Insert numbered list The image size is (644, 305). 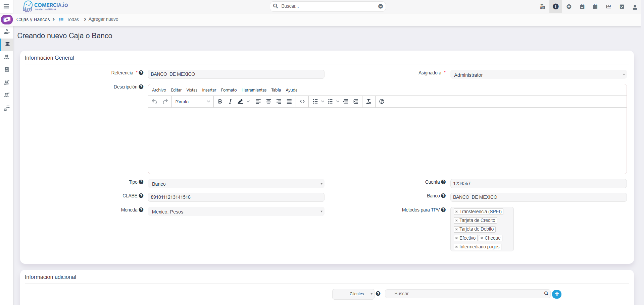click(330, 102)
